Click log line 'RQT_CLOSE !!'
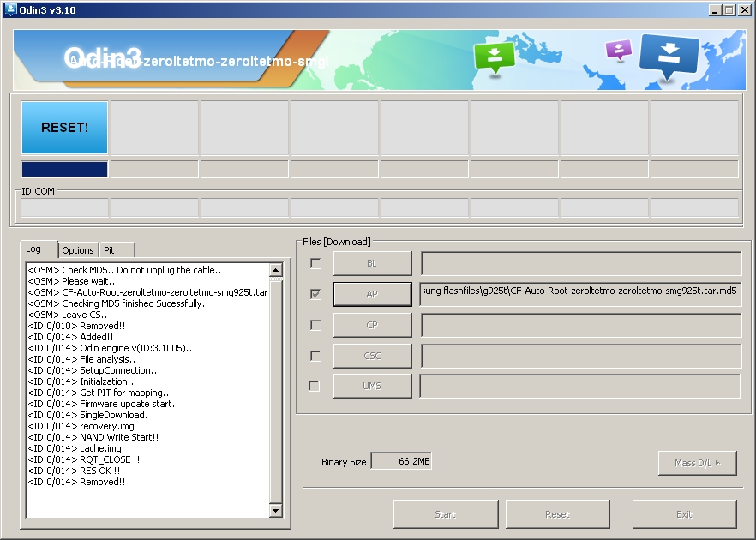Image resolution: width=756 pixels, height=540 pixels. 84,459
